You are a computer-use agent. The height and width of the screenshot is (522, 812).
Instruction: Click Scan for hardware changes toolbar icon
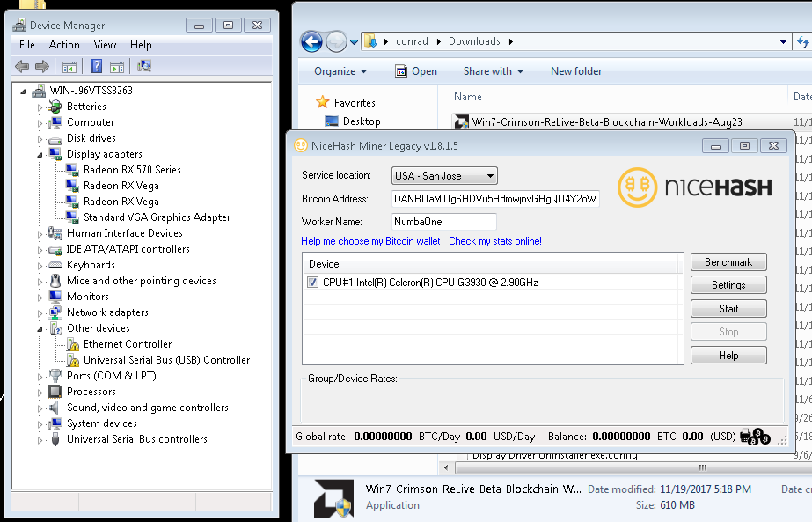143,65
